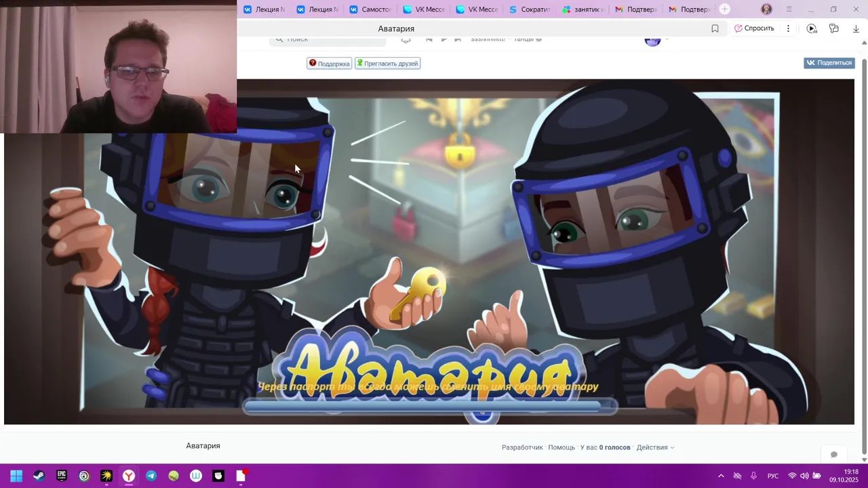Open the circular ring app on the taskbar
Screen dimensions: 868x488
coord(83,476)
